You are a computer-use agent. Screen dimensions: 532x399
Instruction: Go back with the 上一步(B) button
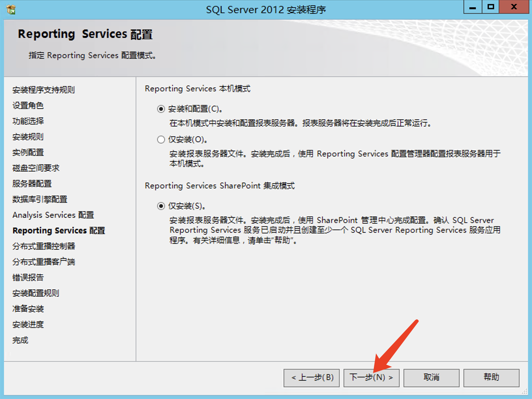[x=311, y=378]
